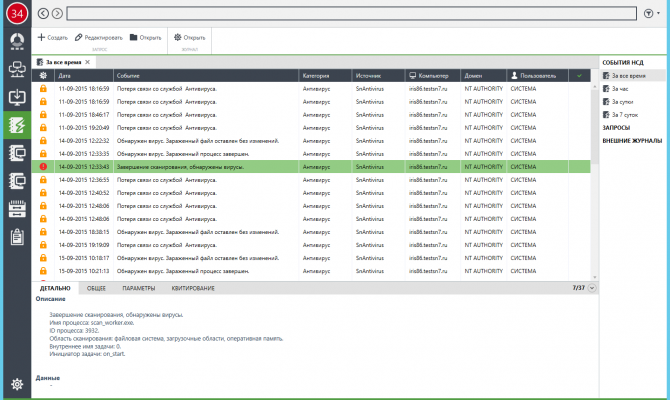This screenshot has width=670, height=400.
Task: Select event text in 14-09-2015 12:22:32 row
Action: point(198,141)
